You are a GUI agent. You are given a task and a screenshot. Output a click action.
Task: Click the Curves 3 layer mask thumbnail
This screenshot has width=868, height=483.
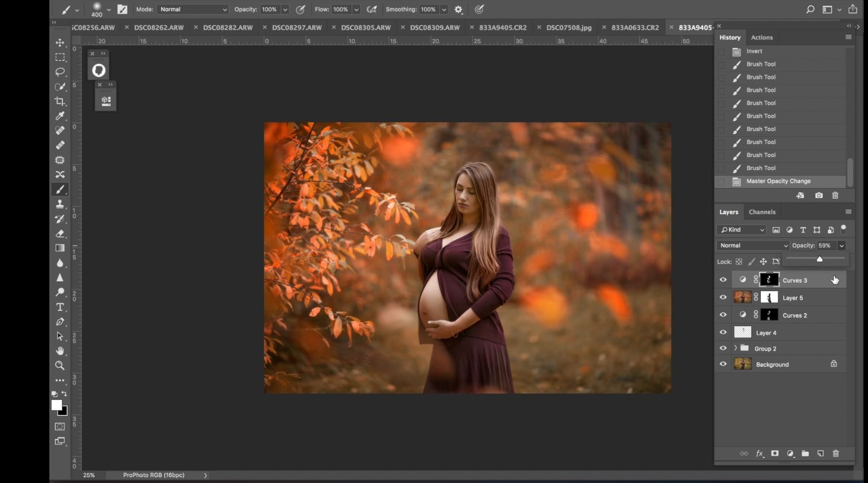769,280
